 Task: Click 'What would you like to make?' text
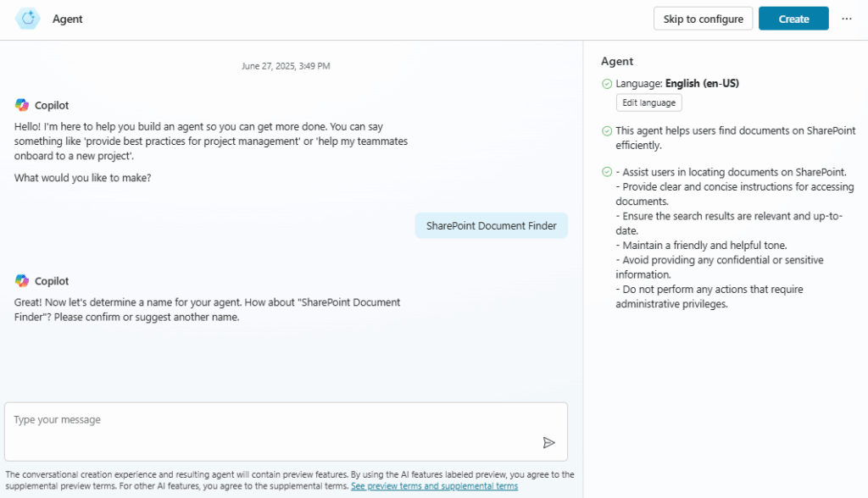point(82,178)
